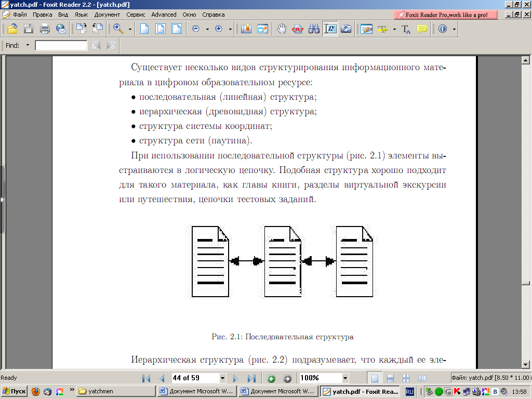Image resolution: width=532 pixels, height=399 pixels.
Task: Switch to first Документ Microsoft Word window
Action: coord(197,391)
